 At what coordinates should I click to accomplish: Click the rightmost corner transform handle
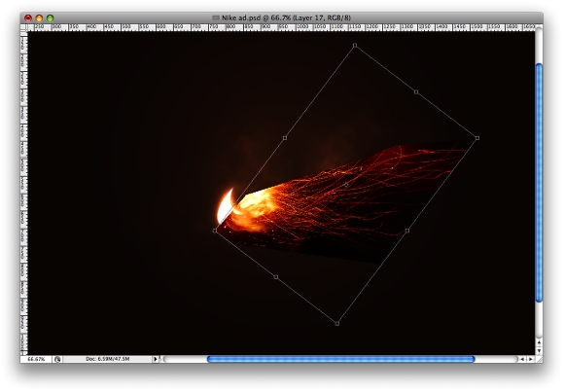(477, 138)
